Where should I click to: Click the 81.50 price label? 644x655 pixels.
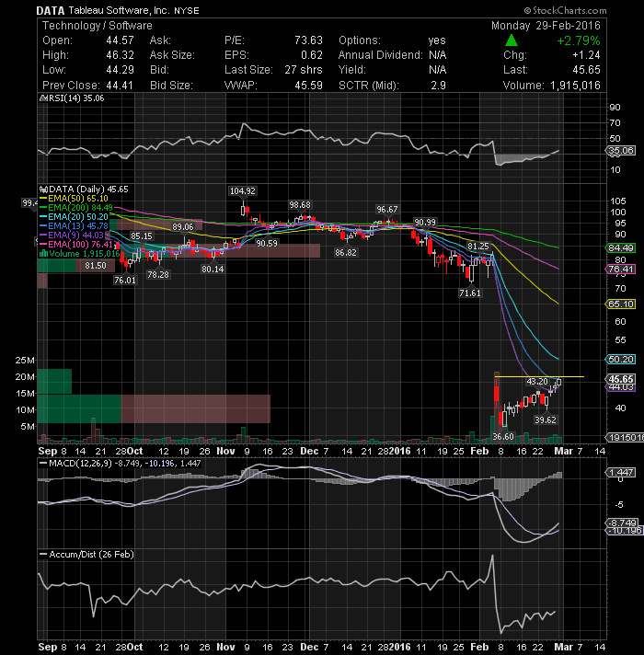pos(96,266)
